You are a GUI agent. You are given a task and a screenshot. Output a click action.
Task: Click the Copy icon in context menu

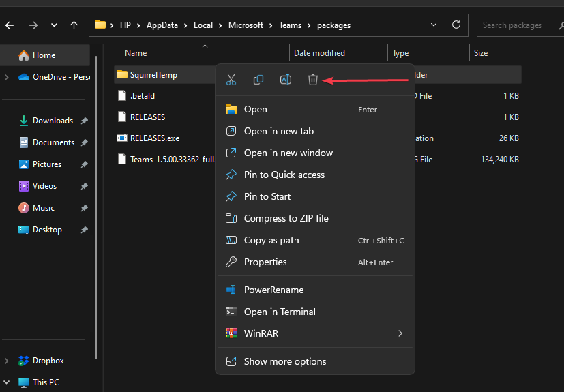[x=258, y=80]
